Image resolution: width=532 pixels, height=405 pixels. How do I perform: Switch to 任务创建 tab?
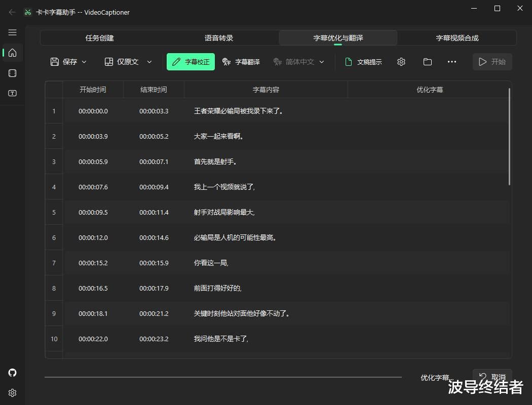point(99,38)
